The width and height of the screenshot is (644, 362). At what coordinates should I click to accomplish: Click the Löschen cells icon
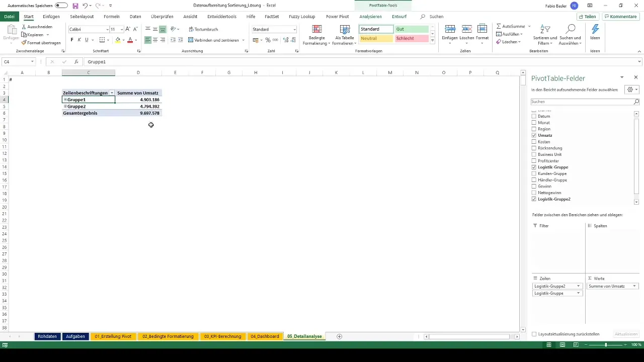(x=466, y=29)
